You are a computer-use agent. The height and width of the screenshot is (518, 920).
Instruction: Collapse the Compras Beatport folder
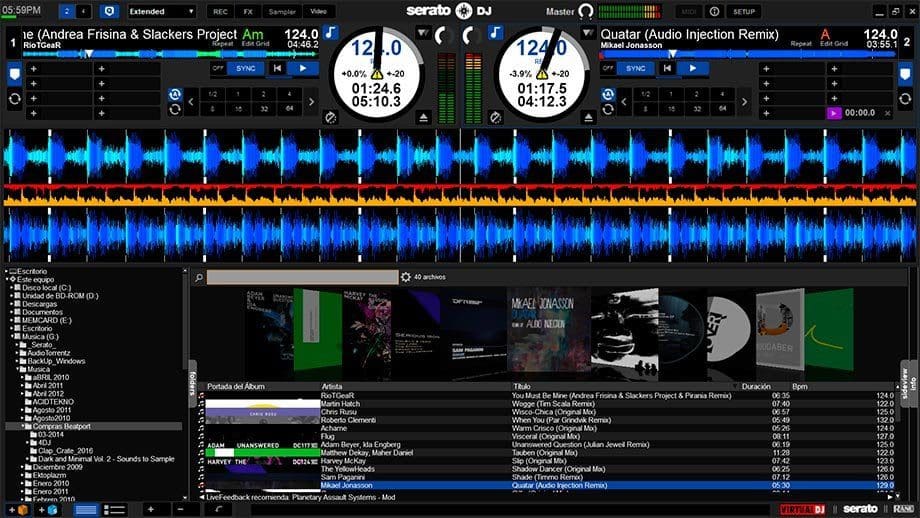pyautogui.click(x=23, y=426)
